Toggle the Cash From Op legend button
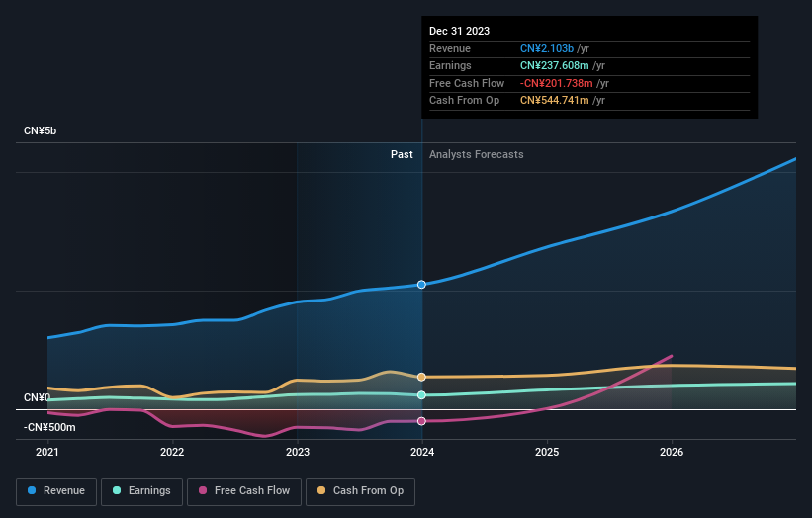Screen dimensions: 812x518 coord(360,491)
